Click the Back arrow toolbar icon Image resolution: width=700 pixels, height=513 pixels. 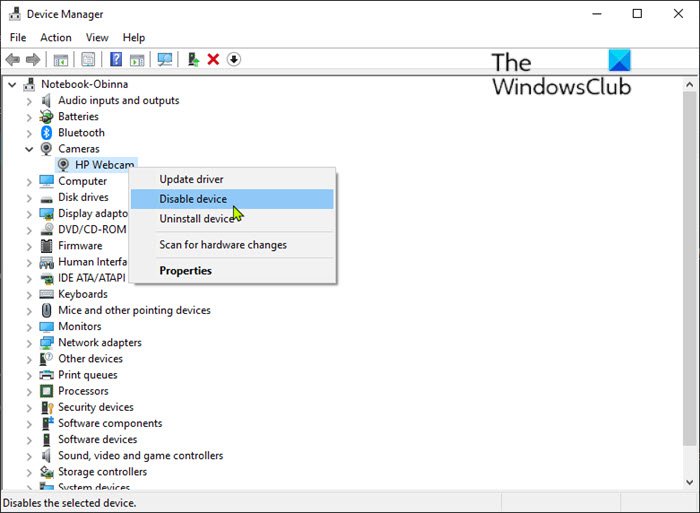click(x=12, y=59)
